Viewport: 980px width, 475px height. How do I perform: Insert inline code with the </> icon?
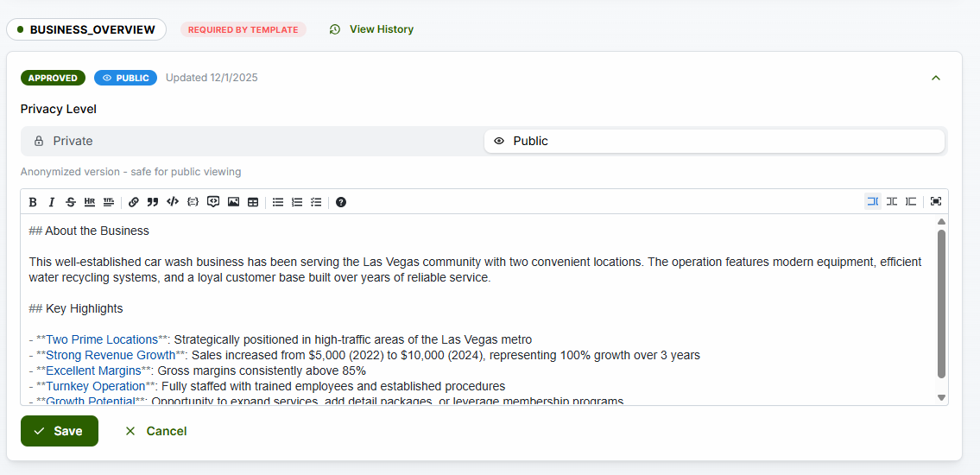pos(173,202)
